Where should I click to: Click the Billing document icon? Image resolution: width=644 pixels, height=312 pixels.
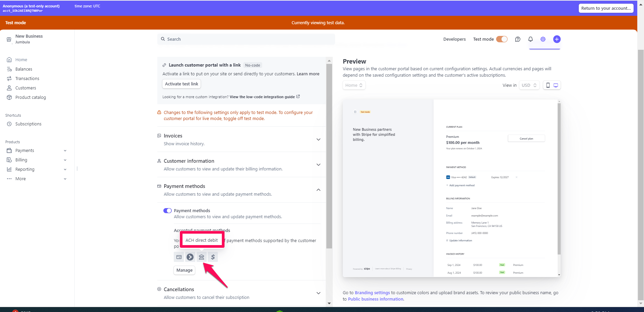click(x=9, y=160)
